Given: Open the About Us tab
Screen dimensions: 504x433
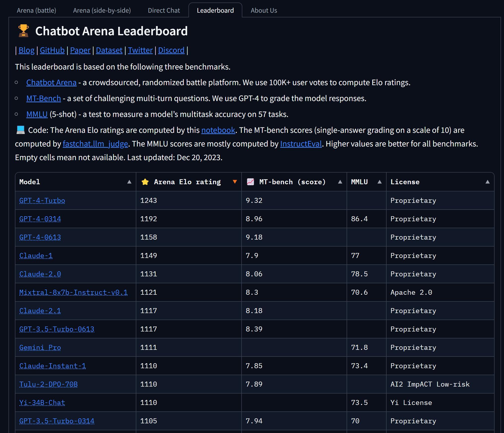Looking at the screenshot, I should 264,10.
